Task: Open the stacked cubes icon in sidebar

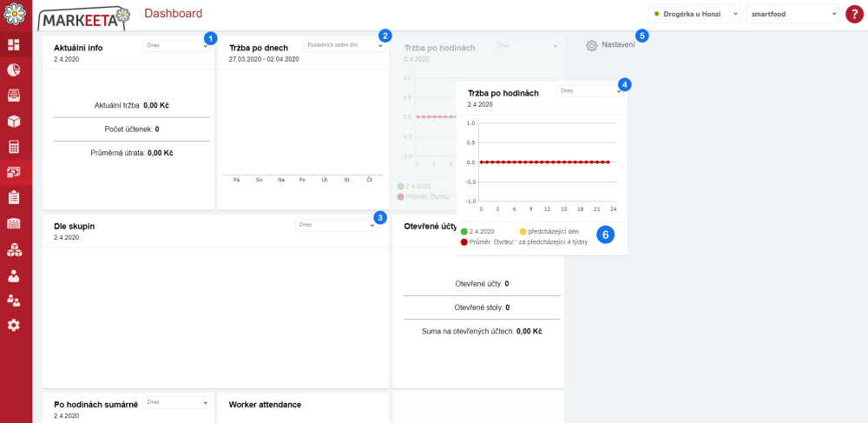Action: tap(14, 249)
